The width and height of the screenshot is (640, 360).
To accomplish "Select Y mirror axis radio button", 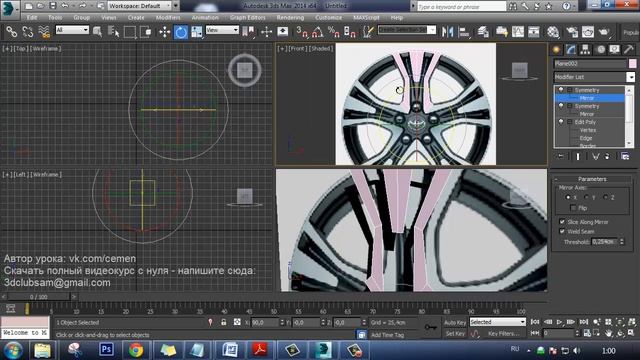I will (587, 197).
